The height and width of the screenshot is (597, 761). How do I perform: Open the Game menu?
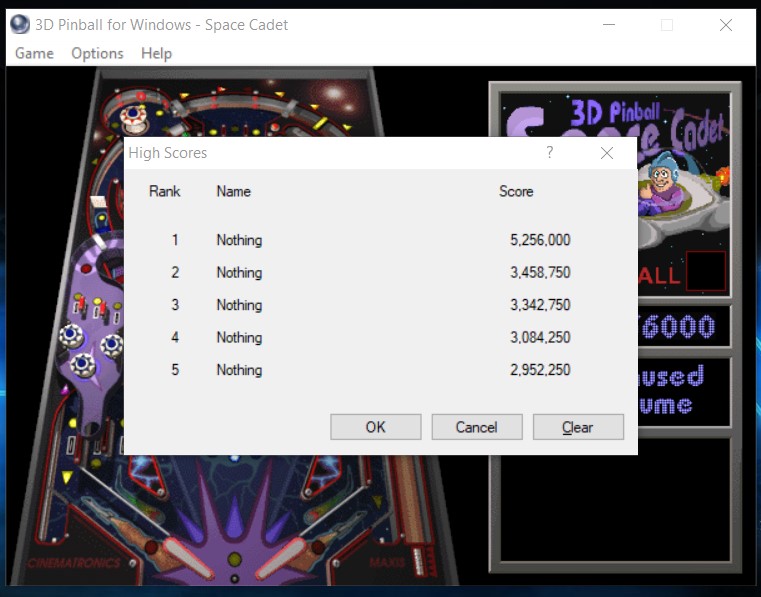tap(34, 53)
